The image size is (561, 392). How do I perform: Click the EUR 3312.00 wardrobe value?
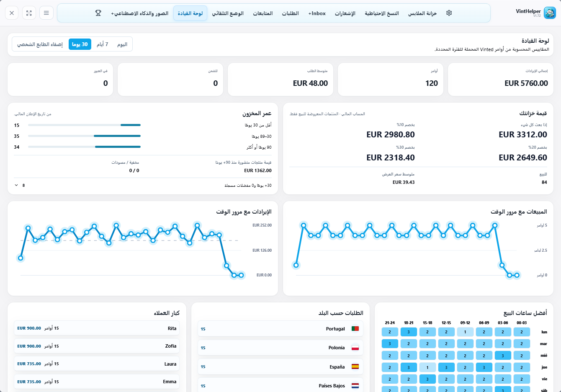522,134
